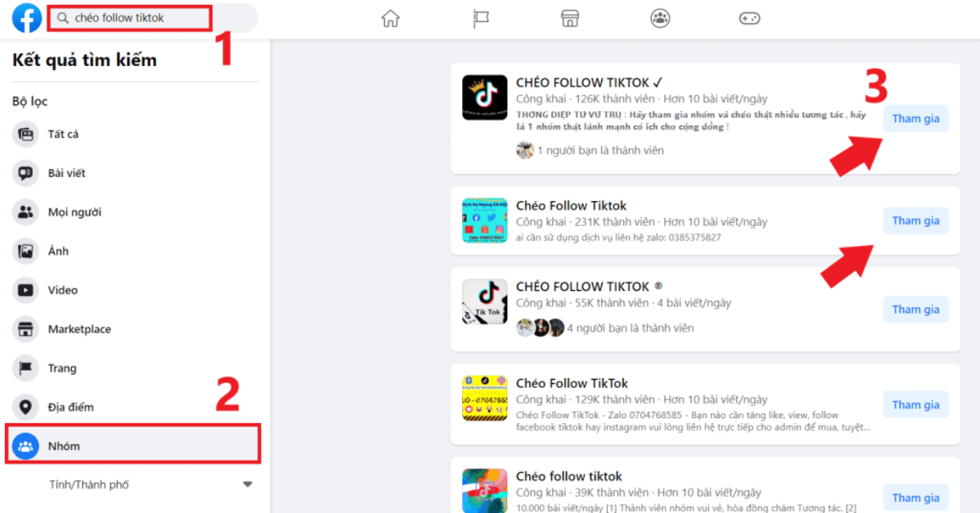Join the 126K-member CHÉO FOLLOW TIKTOK ✓ group

pyautogui.click(x=915, y=118)
